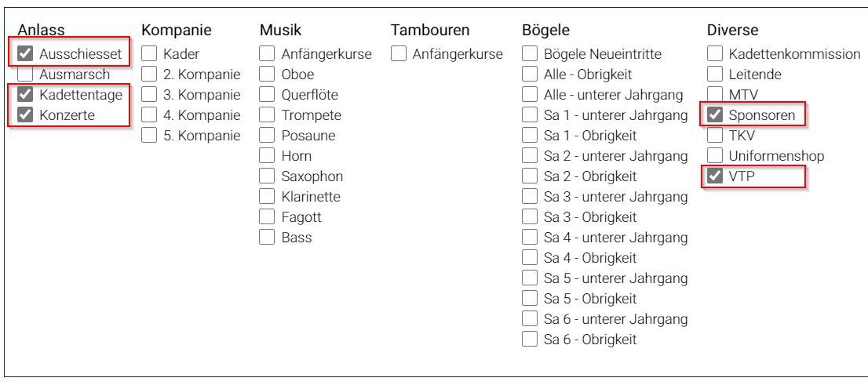Check Bögele Neueintritte checkbox
The height and width of the screenshot is (385, 868).
coord(529,54)
